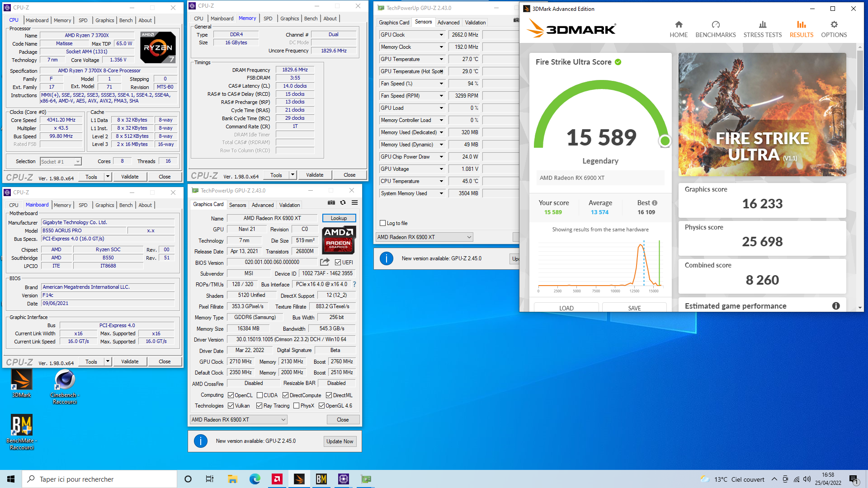Click taskbar search box
The width and height of the screenshot is (868, 488).
point(99,479)
